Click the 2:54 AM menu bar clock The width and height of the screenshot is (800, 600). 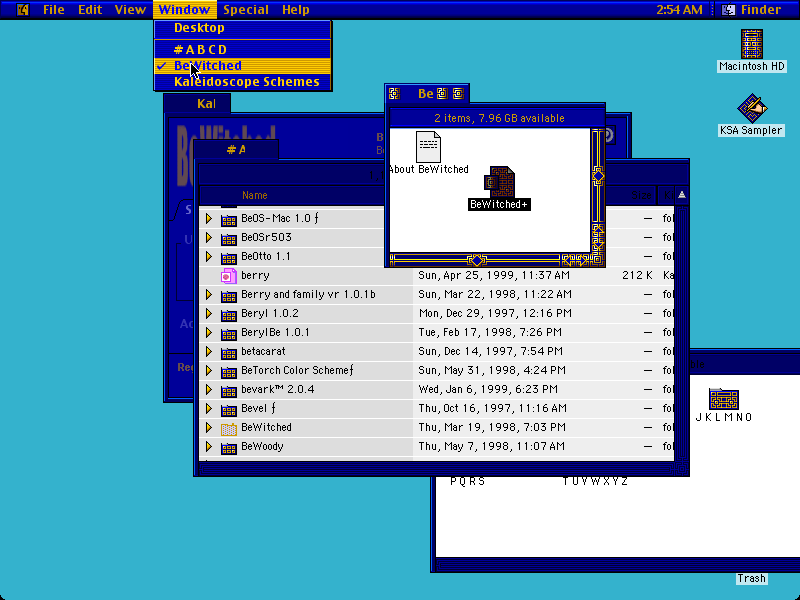(x=679, y=10)
